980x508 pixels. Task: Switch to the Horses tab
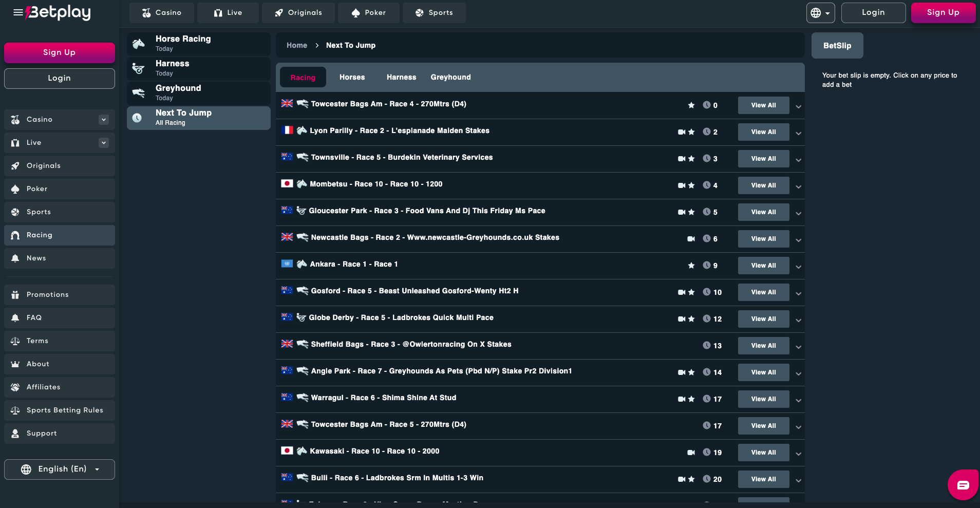(352, 77)
